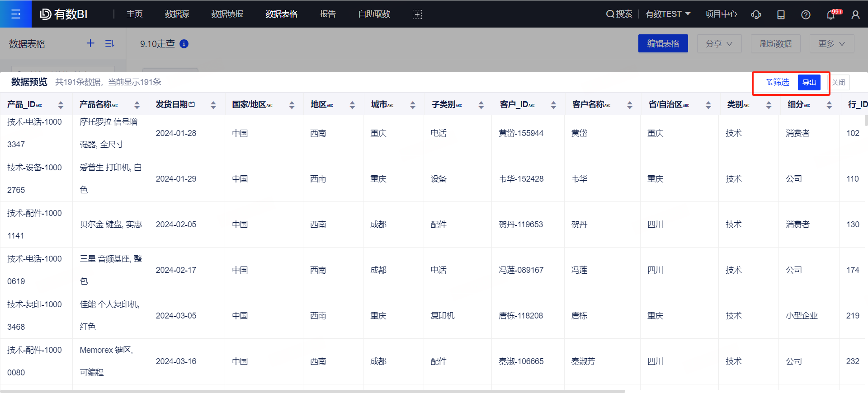Expand the 更多 dropdown menu
Viewport: 868px width, 393px height.
pyautogui.click(x=831, y=43)
